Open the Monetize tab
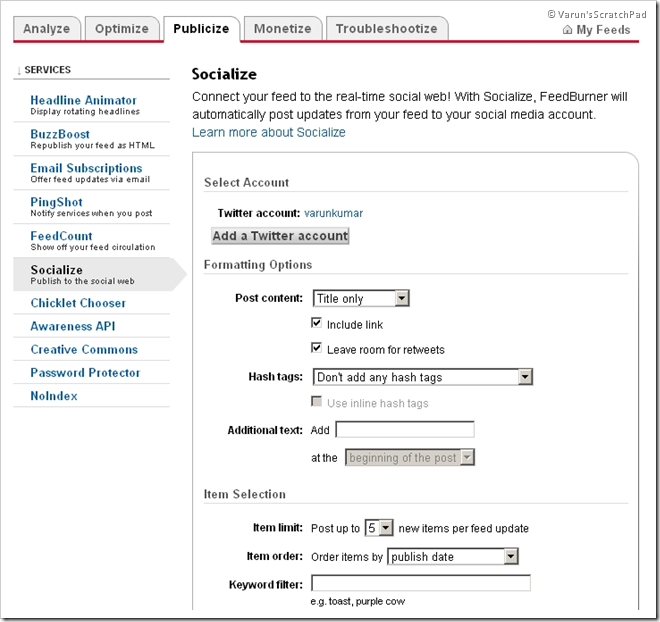Viewport: 660px width, 622px height. pos(282,29)
